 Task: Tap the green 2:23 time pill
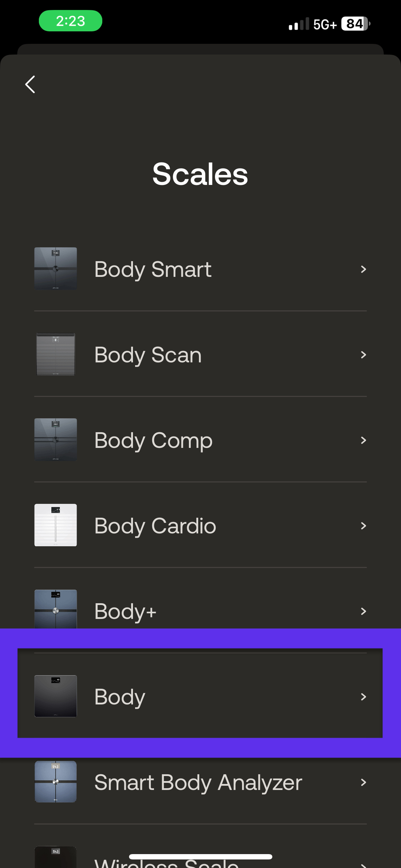pos(71,21)
